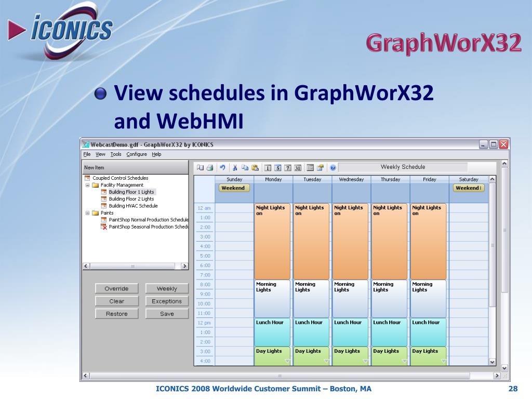Open the Help menu

point(156,154)
